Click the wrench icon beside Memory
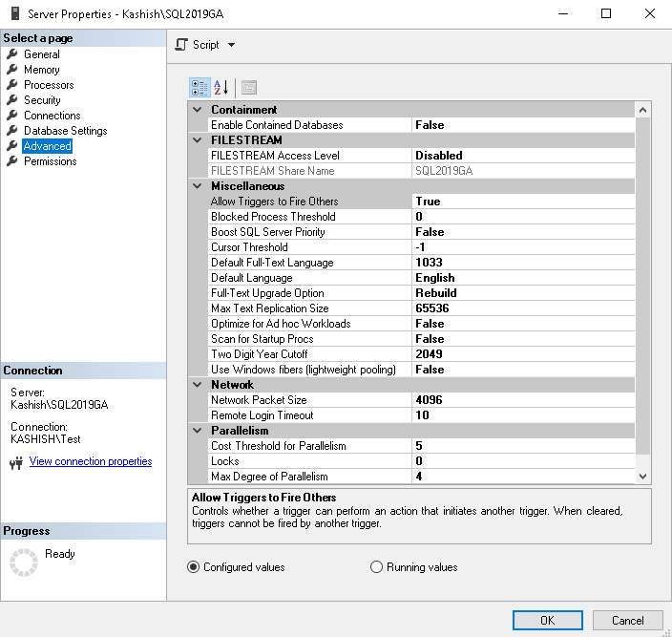 (x=12, y=70)
